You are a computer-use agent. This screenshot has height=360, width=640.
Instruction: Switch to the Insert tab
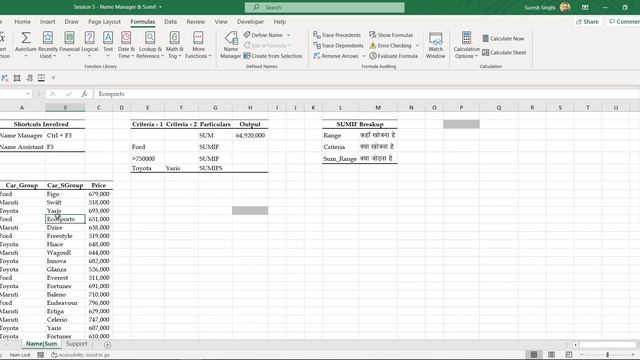pyautogui.click(x=47, y=22)
